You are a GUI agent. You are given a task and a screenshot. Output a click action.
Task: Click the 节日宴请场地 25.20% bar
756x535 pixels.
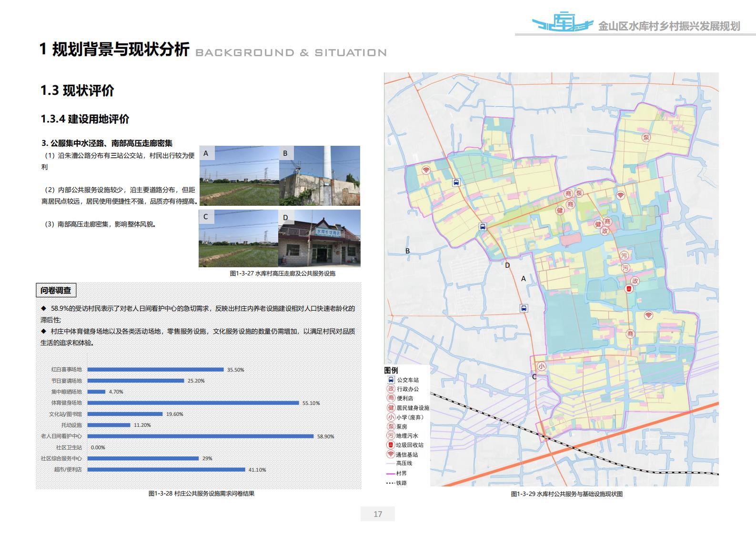tap(136, 381)
